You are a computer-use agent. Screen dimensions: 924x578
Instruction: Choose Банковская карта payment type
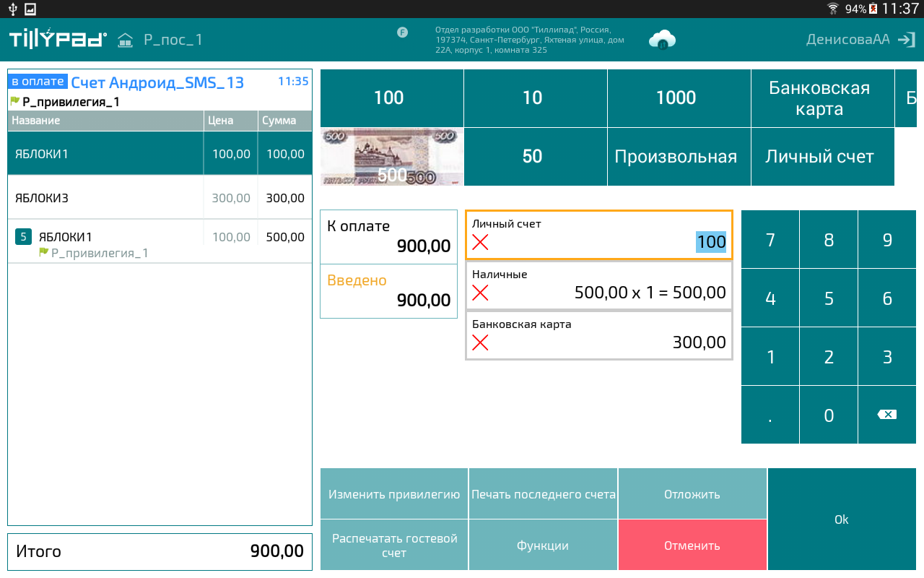point(822,98)
